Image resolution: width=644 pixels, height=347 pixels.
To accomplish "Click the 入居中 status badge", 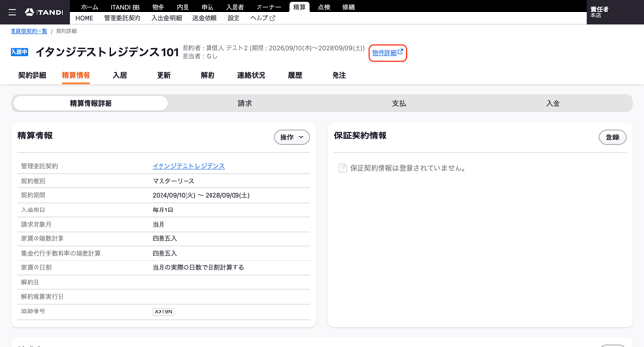I will (19, 52).
